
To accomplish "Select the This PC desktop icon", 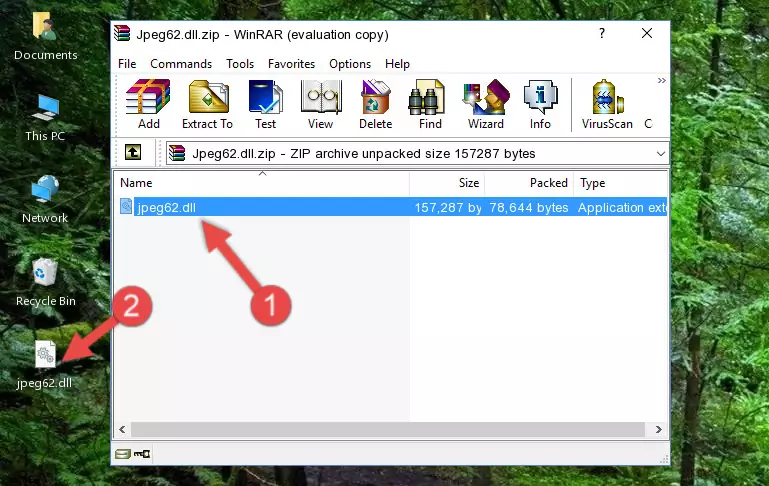I will click(45, 119).
